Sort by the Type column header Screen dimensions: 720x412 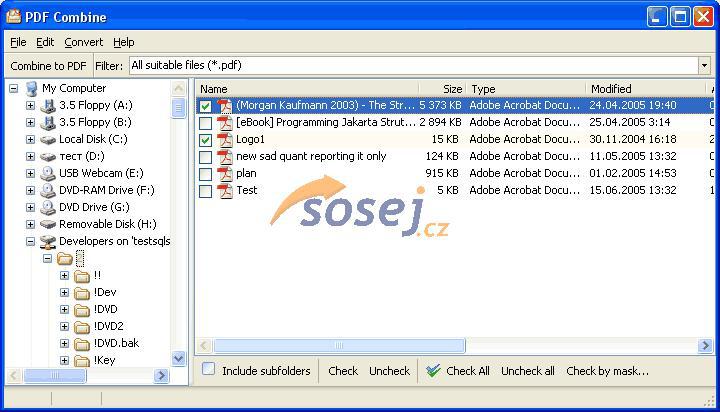pyautogui.click(x=526, y=89)
